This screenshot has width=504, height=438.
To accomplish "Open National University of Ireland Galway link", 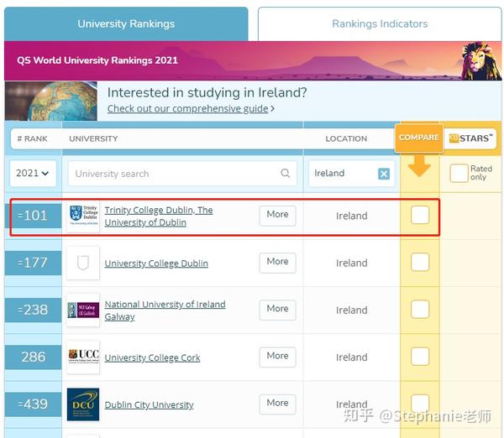I will click(165, 310).
